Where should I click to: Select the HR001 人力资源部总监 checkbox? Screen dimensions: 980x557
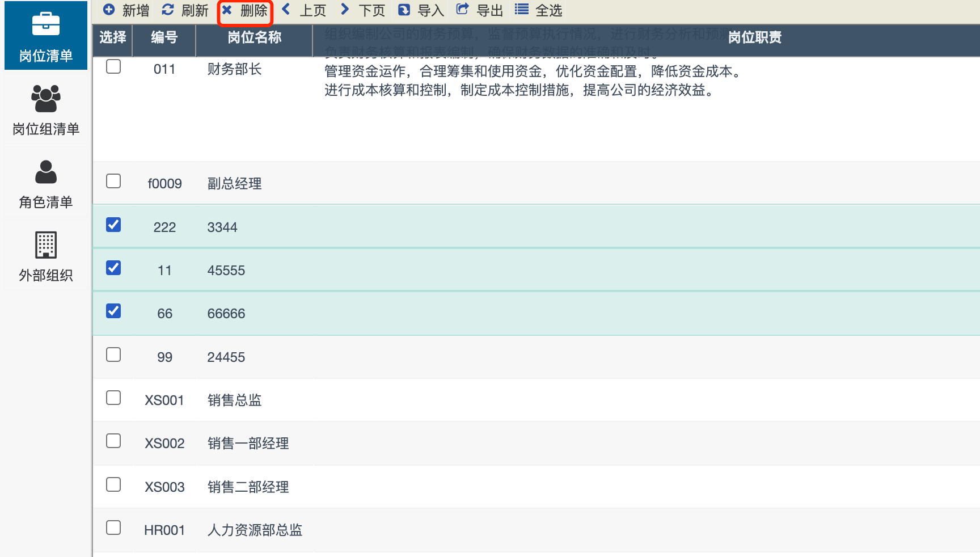pos(113,528)
